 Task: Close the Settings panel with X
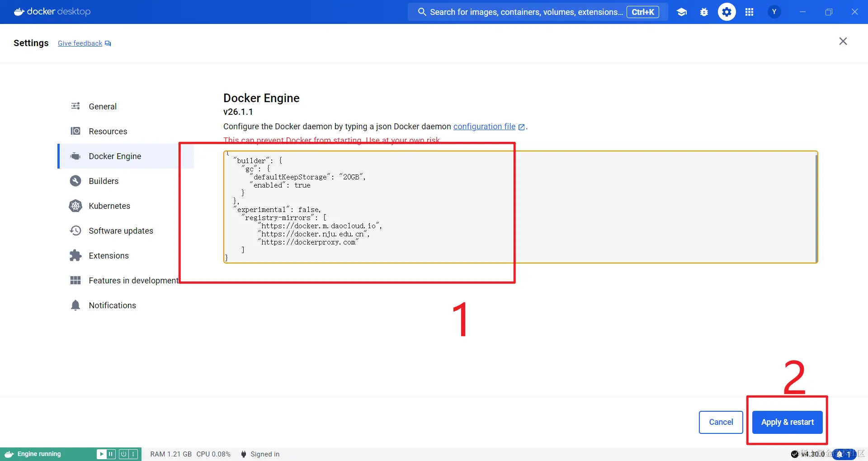point(843,42)
